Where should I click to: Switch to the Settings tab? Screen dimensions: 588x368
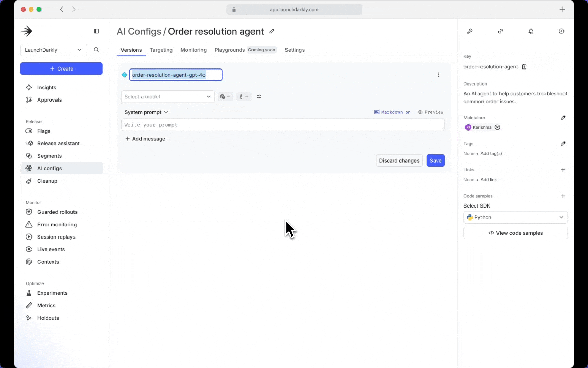click(x=295, y=50)
